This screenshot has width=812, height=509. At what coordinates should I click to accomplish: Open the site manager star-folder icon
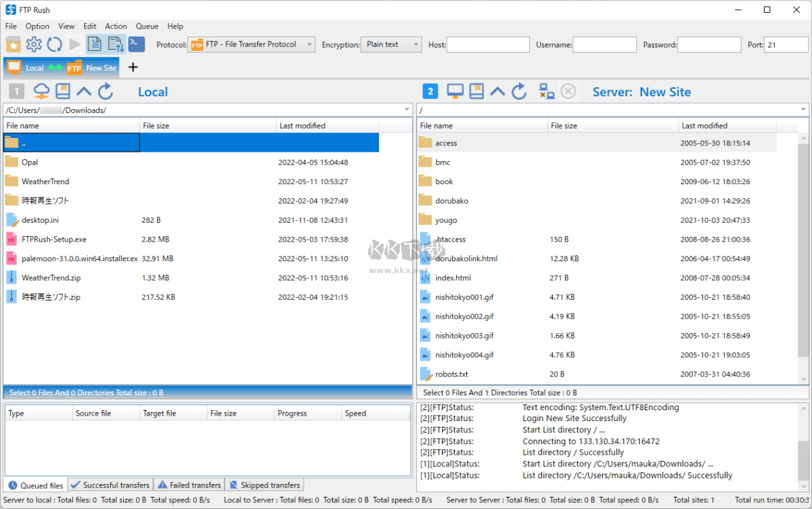[14, 45]
